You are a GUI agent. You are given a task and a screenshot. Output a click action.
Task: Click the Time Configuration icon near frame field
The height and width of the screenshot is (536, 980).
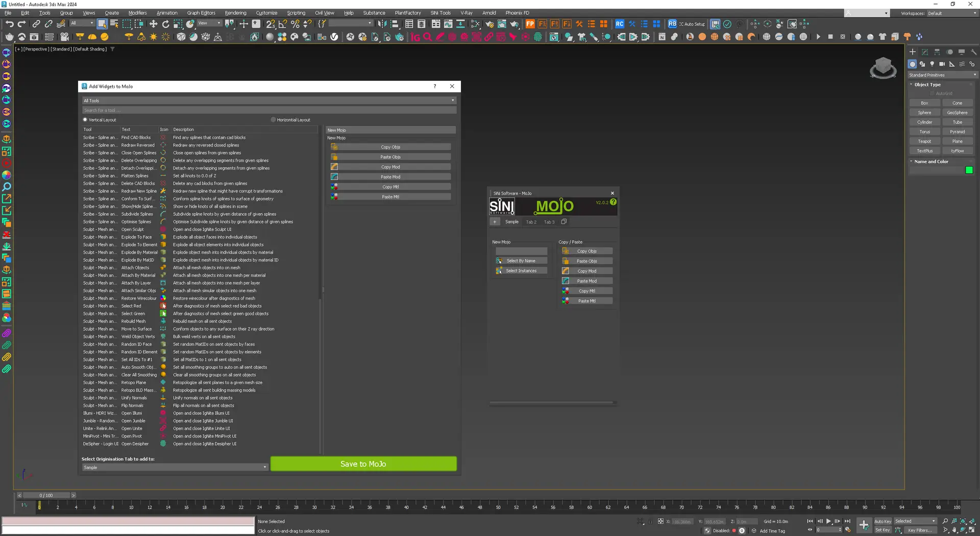point(848,530)
